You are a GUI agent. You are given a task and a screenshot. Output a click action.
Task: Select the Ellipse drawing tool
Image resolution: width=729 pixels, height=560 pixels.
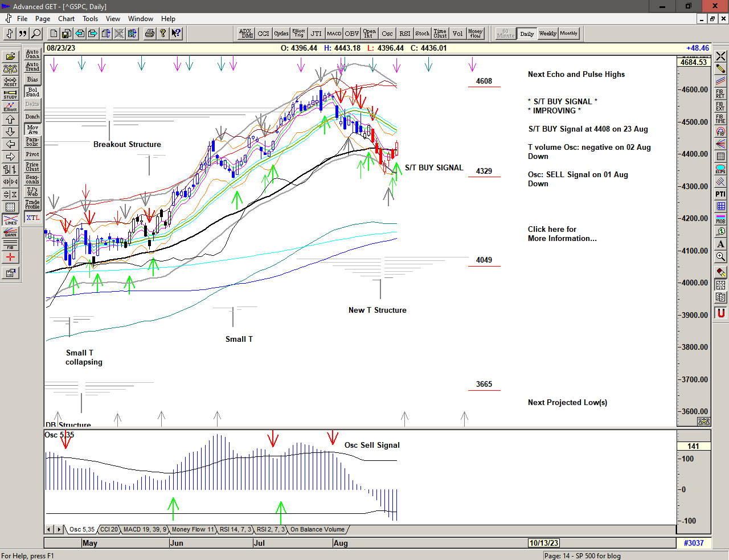point(720,169)
